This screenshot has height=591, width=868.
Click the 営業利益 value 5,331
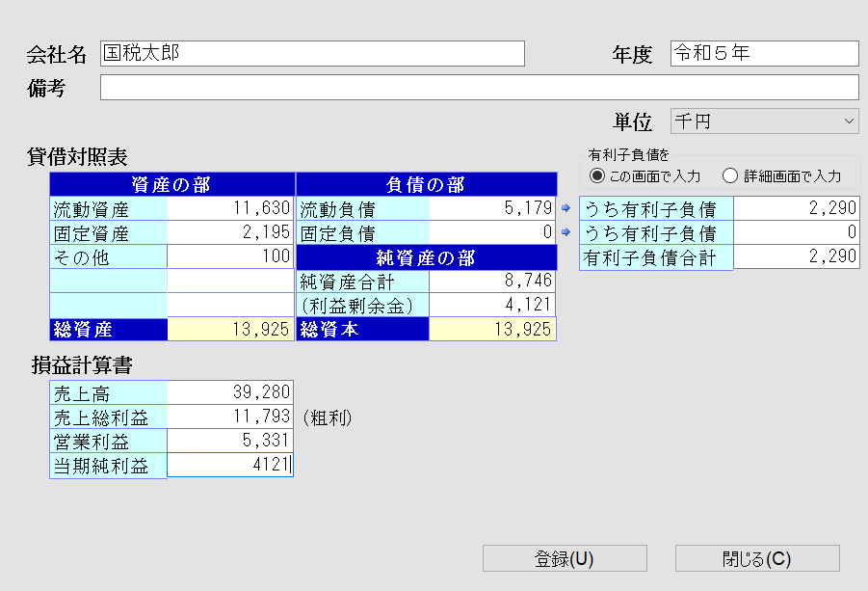(x=231, y=441)
